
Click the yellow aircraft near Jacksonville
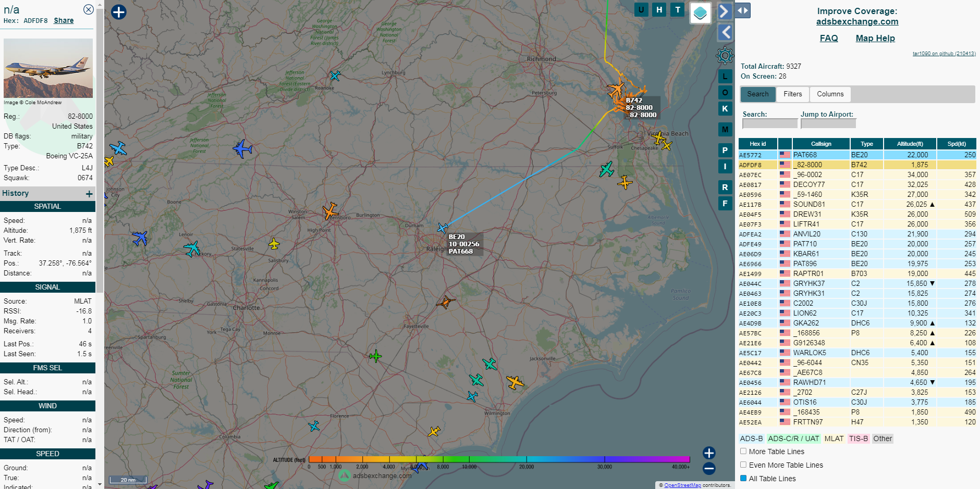click(515, 382)
